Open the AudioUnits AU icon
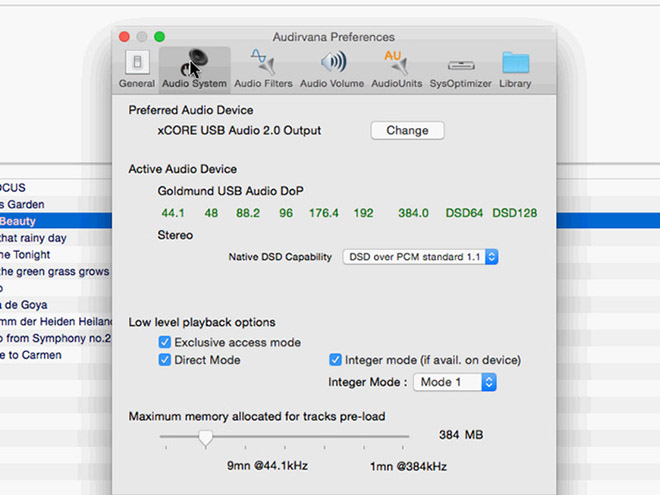This screenshot has width=660, height=495. [x=396, y=62]
